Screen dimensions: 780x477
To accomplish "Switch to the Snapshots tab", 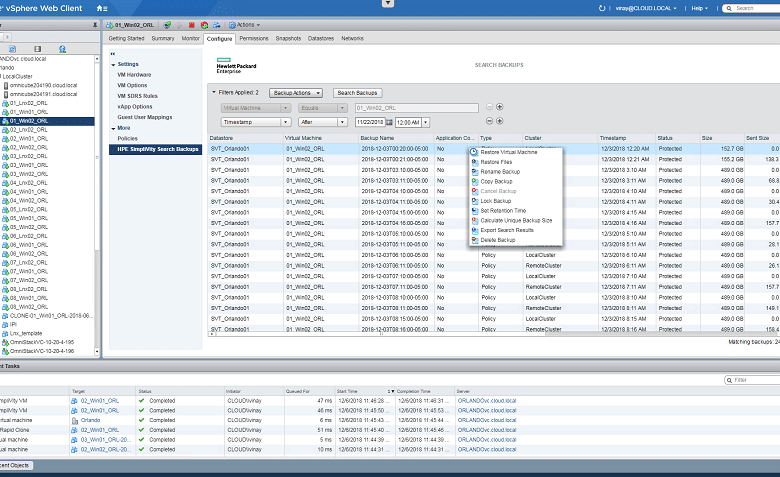I will [288, 38].
